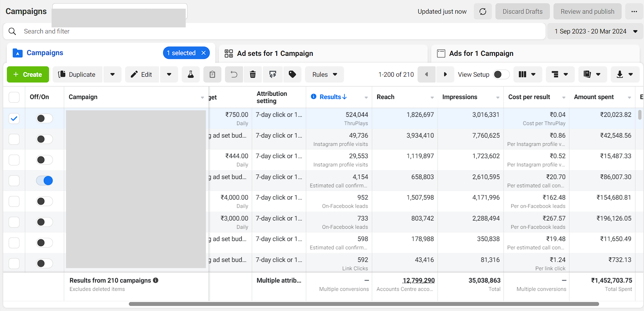This screenshot has height=311, width=644.
Task: Click the undo arrow icon
Action: click(234, 75)
